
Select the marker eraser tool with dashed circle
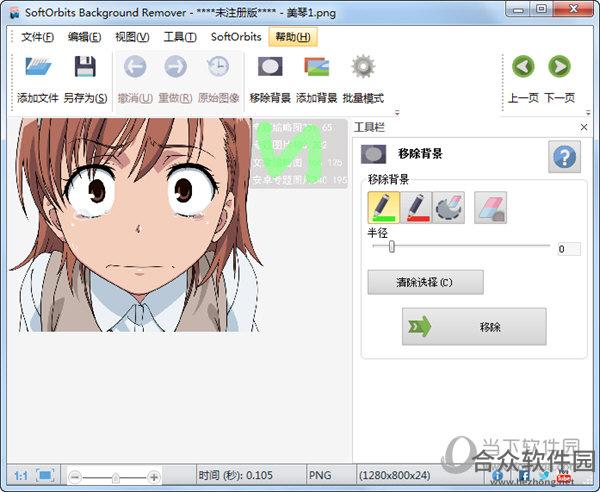tap(449, 208)
